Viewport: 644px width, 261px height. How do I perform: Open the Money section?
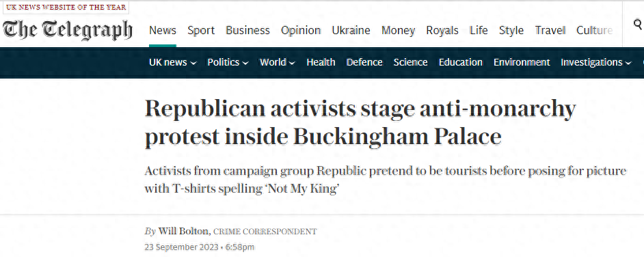pos(399,30)
